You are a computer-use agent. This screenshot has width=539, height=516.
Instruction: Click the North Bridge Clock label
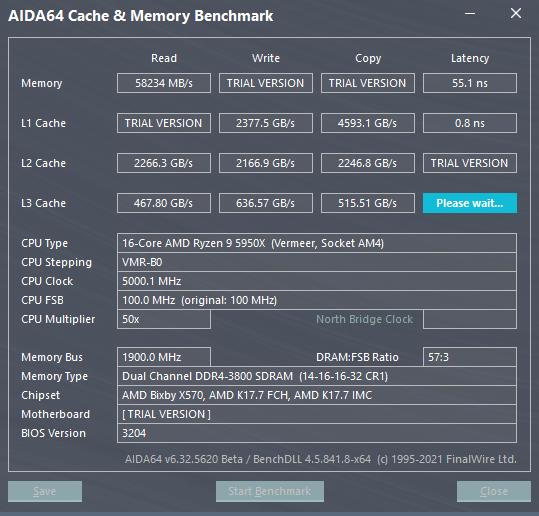pos(364,319)
